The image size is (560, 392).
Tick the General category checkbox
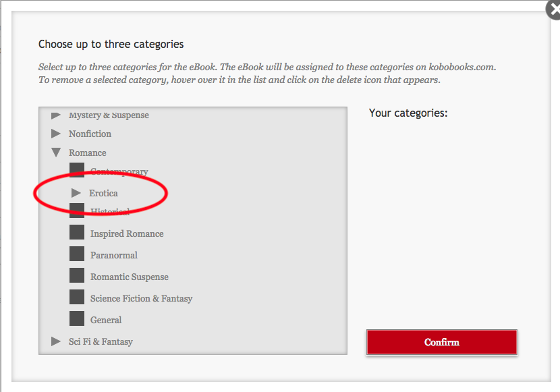click(x=77, y=320)
